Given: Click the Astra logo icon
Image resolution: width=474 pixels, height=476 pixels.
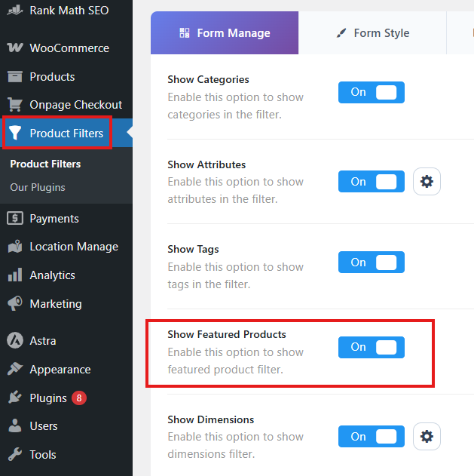Looking at the screenshot, I should pyautogui.click(x=15, y=341).
